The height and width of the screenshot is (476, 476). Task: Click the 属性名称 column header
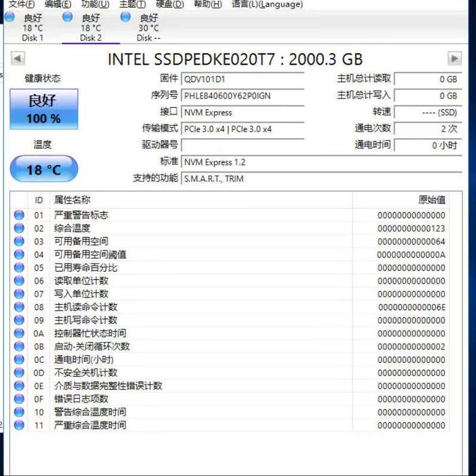tap(201, 200)
